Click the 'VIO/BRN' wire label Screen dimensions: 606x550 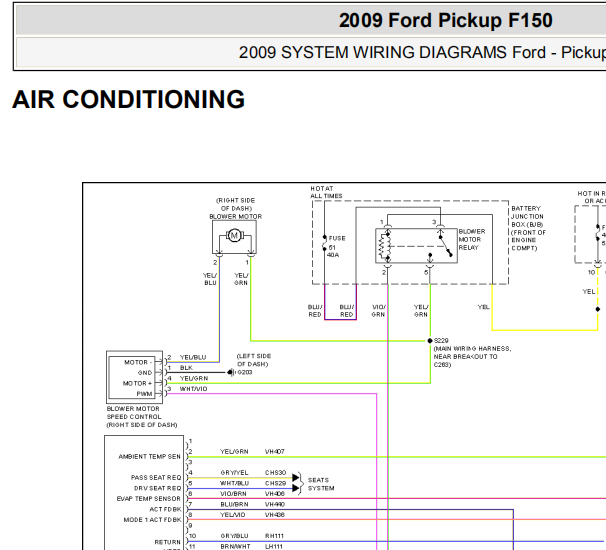tap(234, 494)
